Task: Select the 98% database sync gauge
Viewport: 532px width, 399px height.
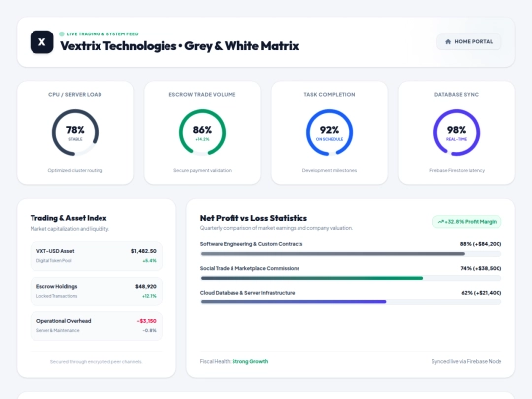Action: pos(457,132)
